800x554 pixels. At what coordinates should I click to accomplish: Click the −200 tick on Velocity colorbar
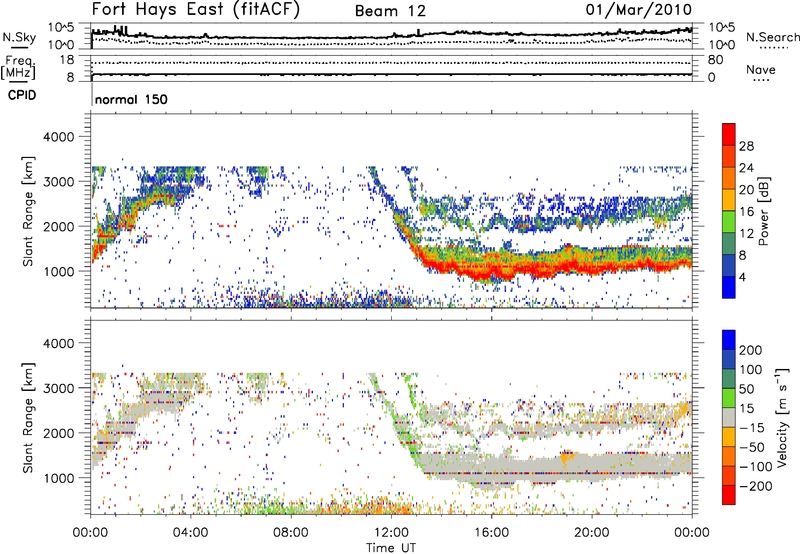[756, 486]
